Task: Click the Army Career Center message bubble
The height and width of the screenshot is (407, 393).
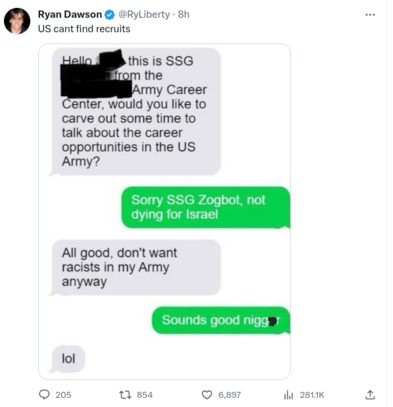Action: (x=135, y=112)
